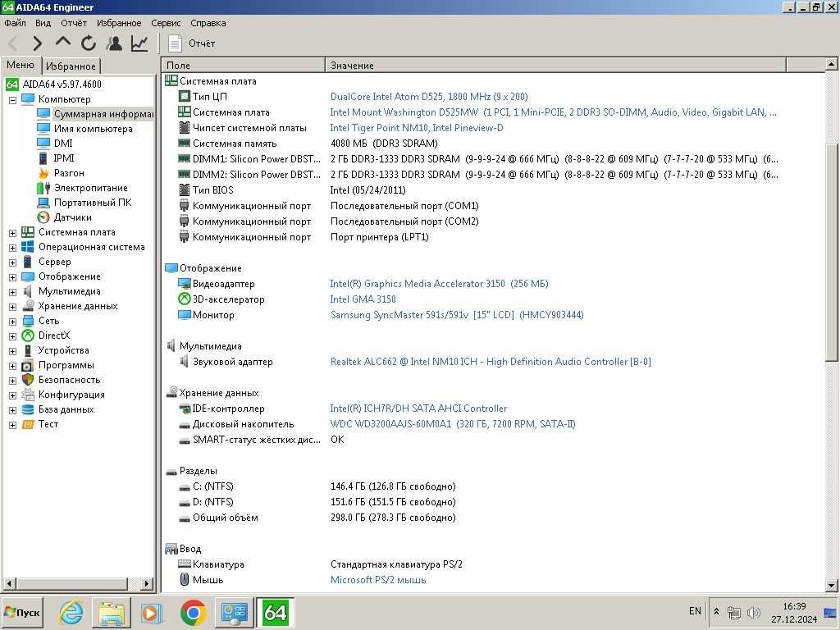Select the Портативный ПК tree item

(x=84, y=203)
